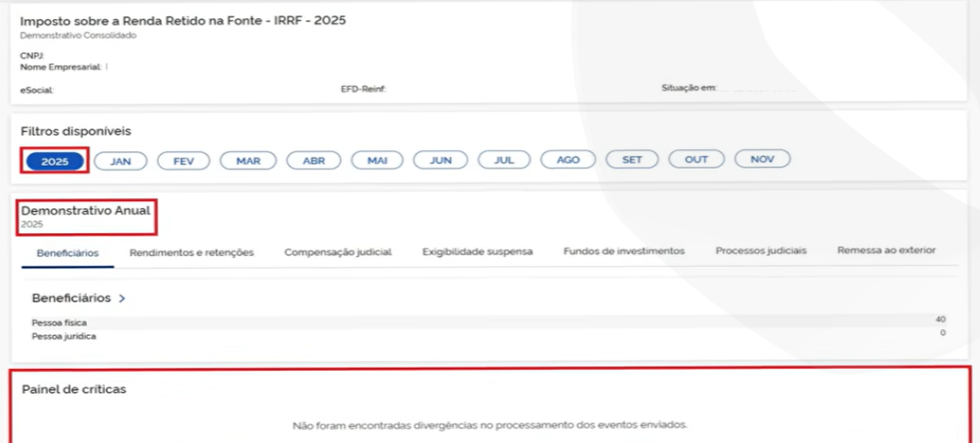The width and height of the screenshot is (980, 443).
Task: Select the MAR month filter
Action: (249, 161)
